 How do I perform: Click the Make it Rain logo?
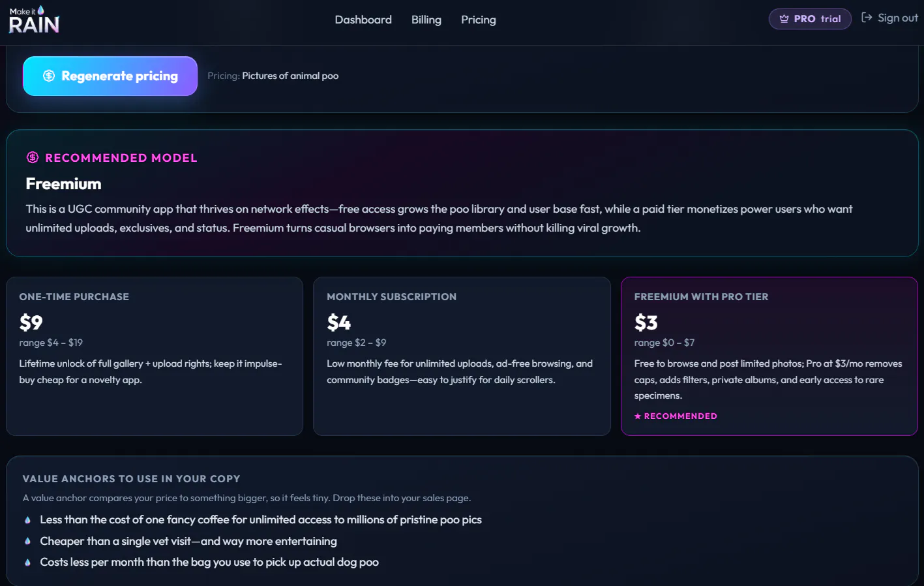point(34,20)
